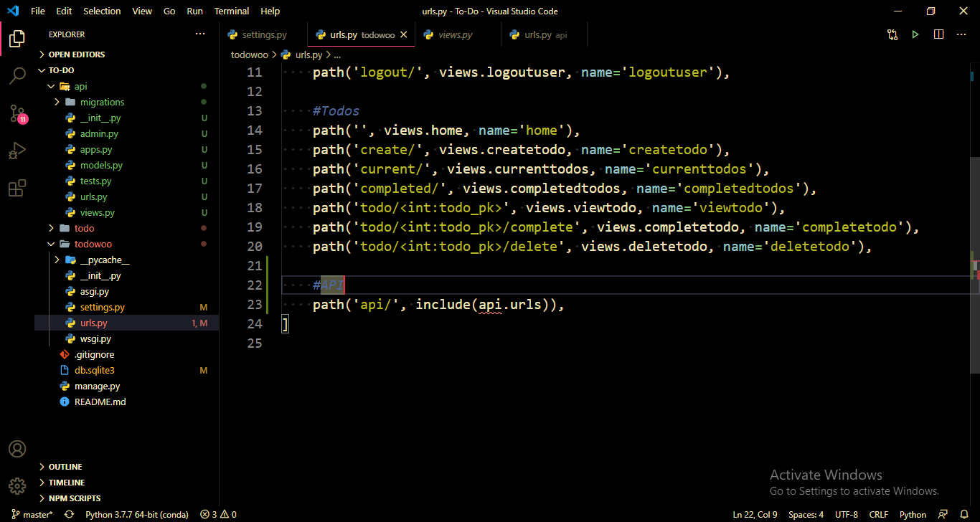This screenshot has height=522, width=980.
Task: Click the feedback icon in status bar
Action: tap(943, 514)
